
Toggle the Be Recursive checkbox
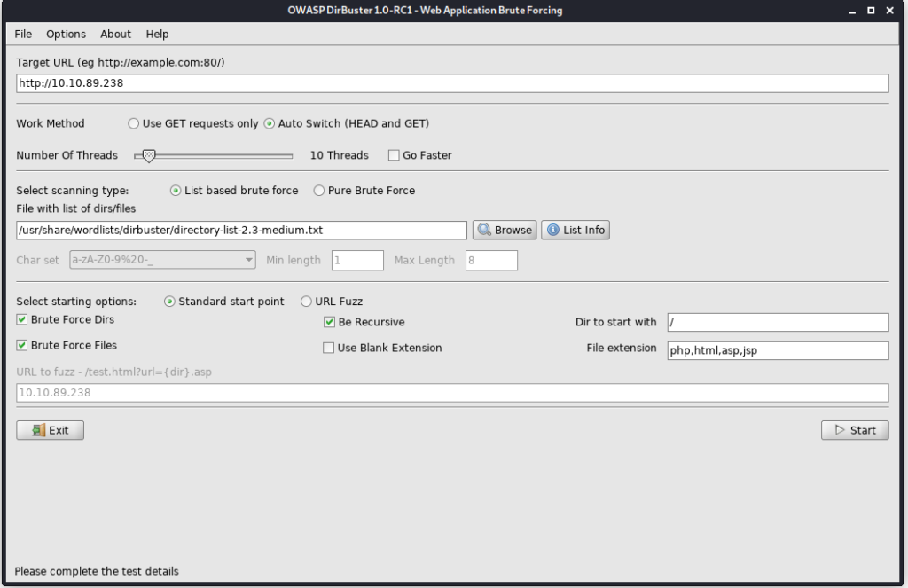click(x=330, y=322)
